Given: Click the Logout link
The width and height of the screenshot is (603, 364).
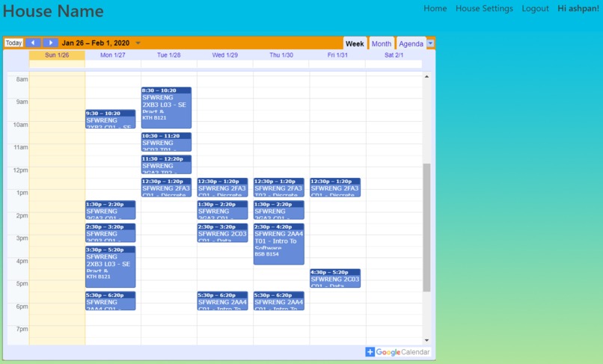Looking at the screenshot, I should tap(535, 8).
